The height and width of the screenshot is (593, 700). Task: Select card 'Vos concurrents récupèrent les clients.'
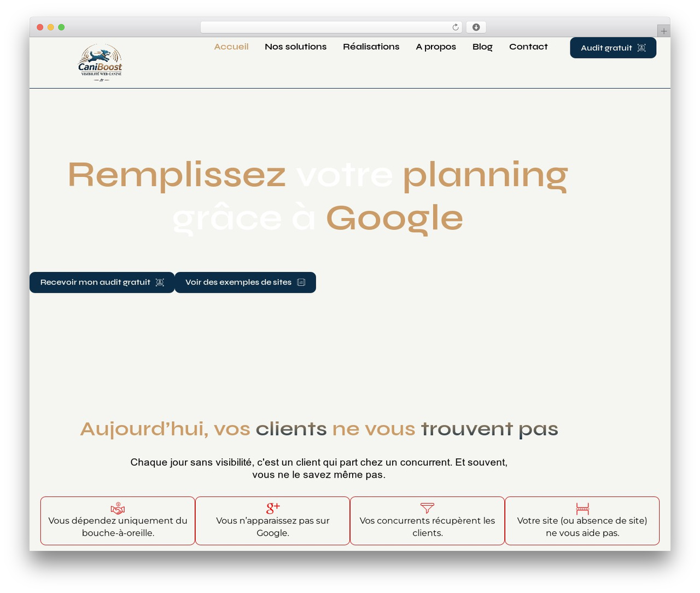427,521
